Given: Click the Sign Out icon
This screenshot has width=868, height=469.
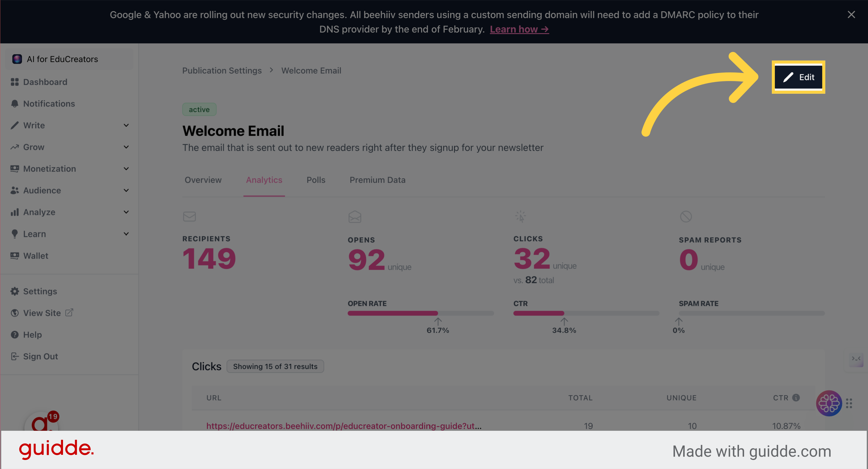Looking at the screenshot, I should click(x=14, y=356).
